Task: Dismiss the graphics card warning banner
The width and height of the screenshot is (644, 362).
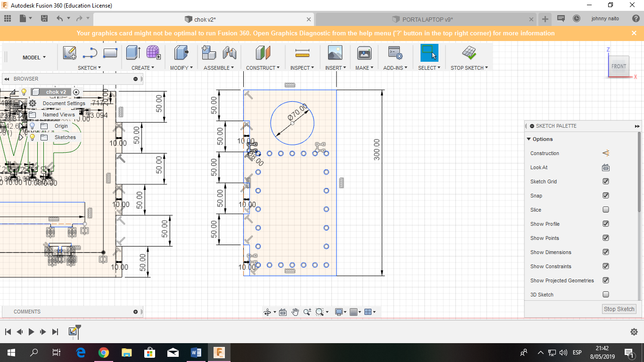Action: [x=634, y=33]
